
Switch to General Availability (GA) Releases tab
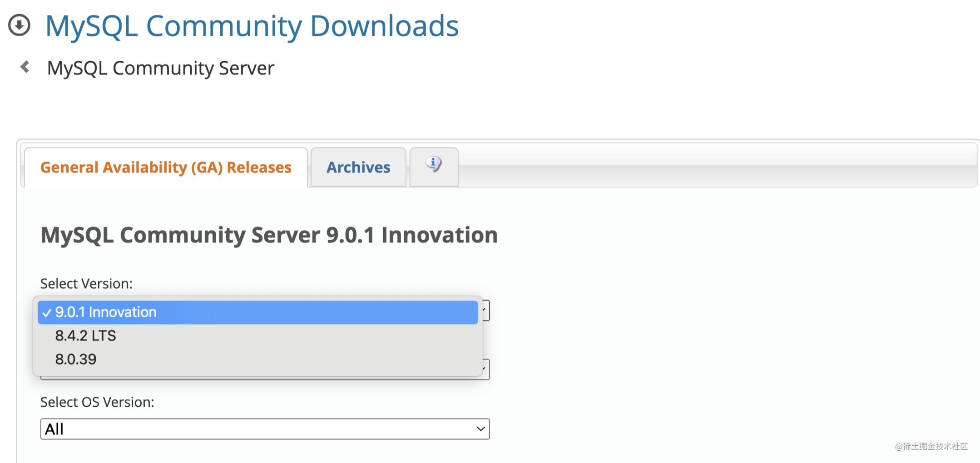click(x=166, y=167)
